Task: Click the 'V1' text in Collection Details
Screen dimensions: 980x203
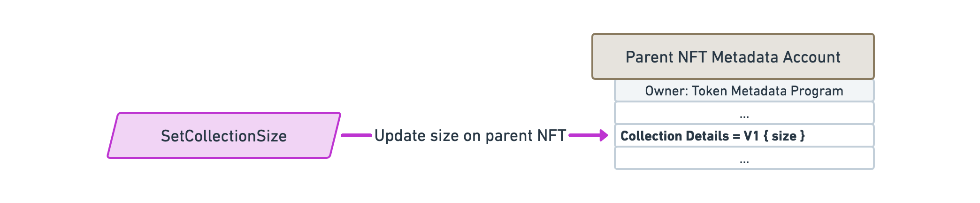Action: (751, 136)
